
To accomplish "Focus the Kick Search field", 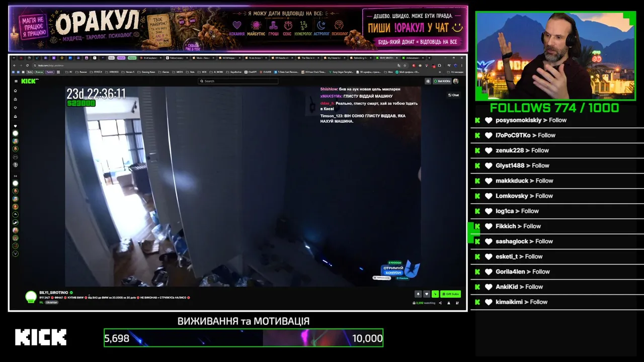I will (238, 81).
